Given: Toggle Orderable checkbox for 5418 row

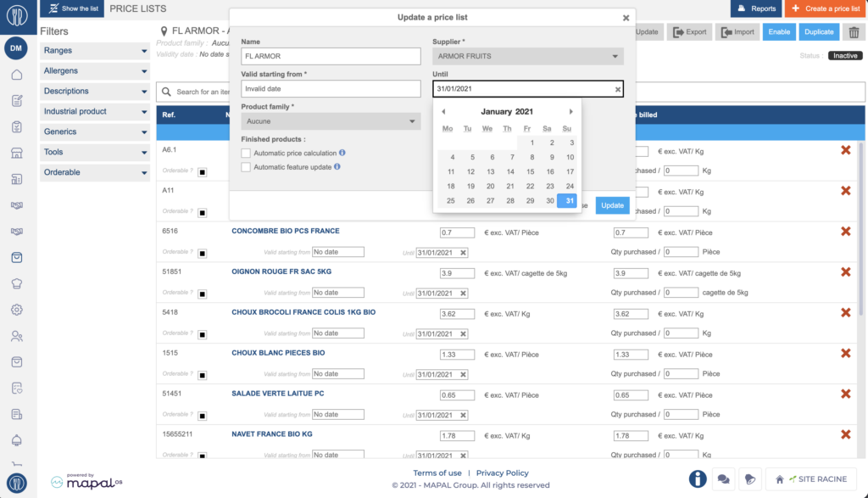Looking at the screenshot, I should pos(202,334).
